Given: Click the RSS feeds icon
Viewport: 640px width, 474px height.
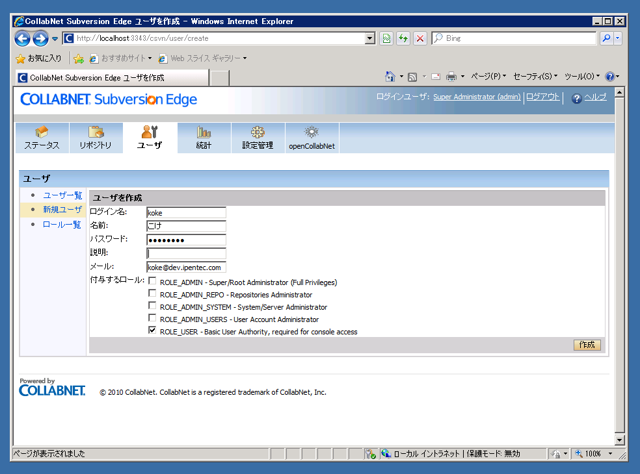Looking at the screenshot, I should click(412, 77).
